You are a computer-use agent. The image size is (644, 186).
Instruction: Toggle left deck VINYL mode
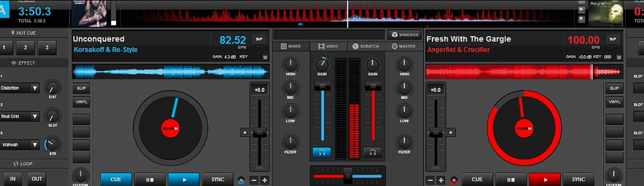(x=81, y=102)
